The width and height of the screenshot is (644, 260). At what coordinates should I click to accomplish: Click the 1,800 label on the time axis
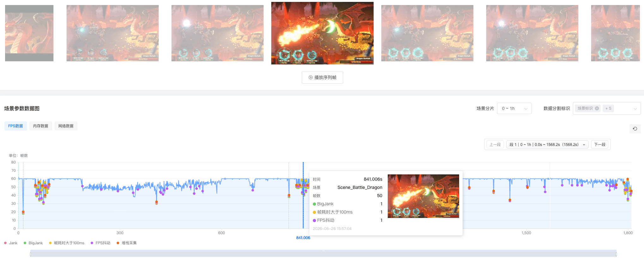pos(628,233)
